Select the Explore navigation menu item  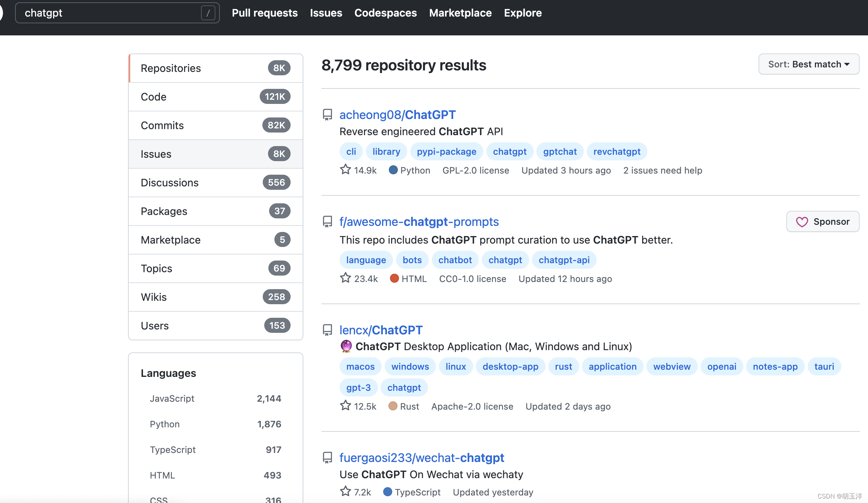pyautogui.click(x=522, y=12)
